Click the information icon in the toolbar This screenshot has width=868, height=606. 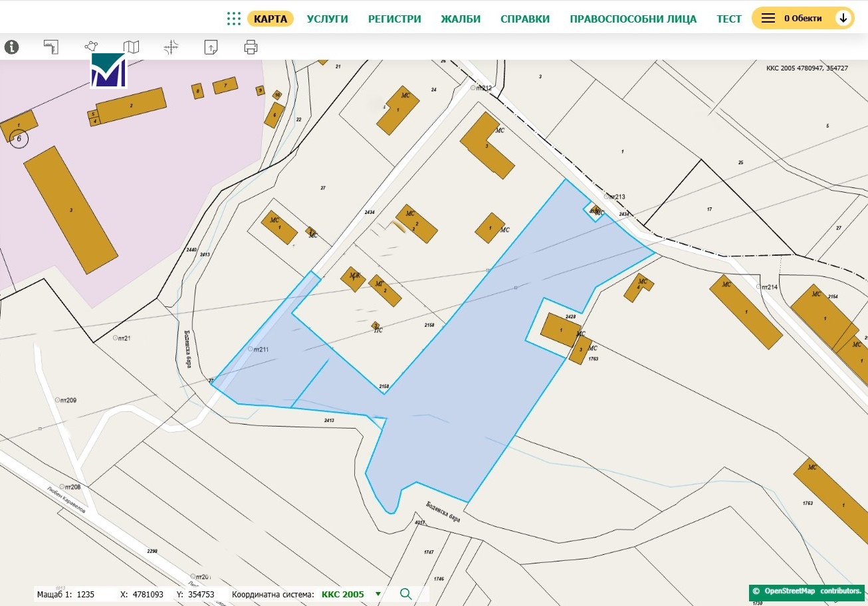coord(12,47)
